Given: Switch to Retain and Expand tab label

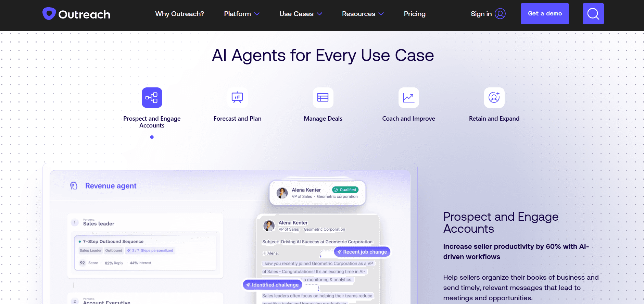Looking at the screenshot, I should (x=494, y=119).
